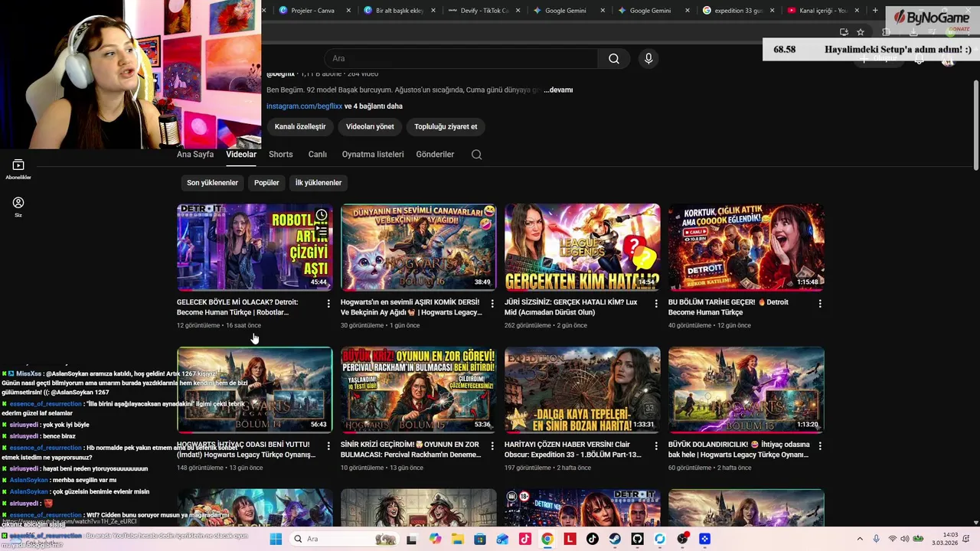Click watch later clock on Detroit thumbnail
The height and width of the screenshot is (551, 980).
[x=322, y=215]
